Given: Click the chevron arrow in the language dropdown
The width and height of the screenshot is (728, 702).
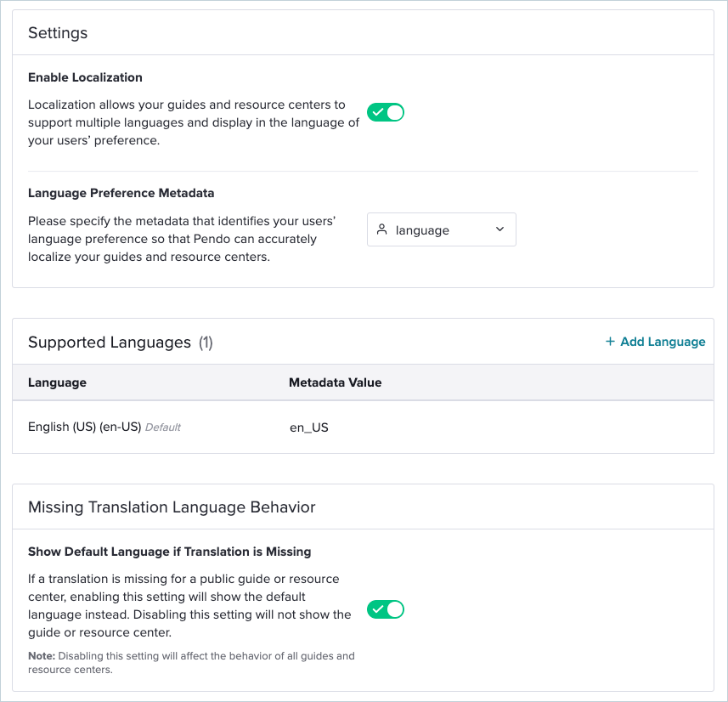Looking at the screenshot, I should pos(499,229).
